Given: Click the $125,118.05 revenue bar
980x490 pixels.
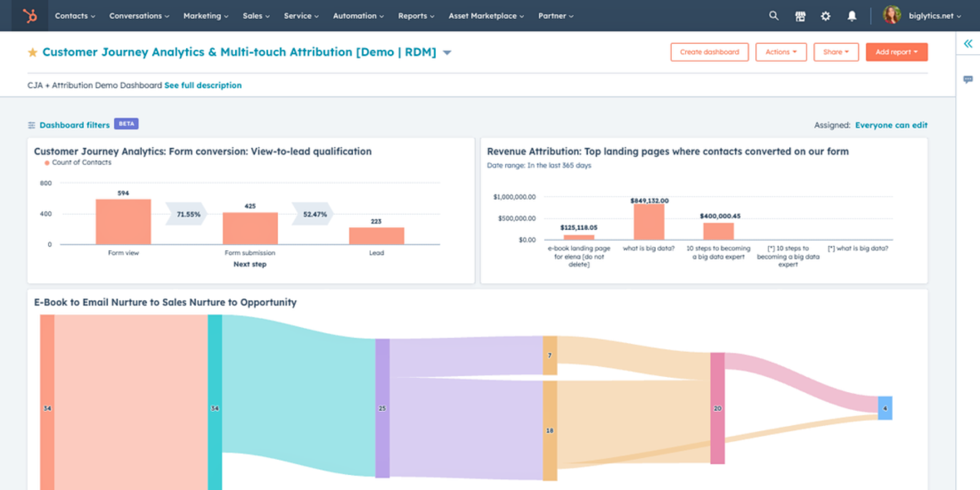Looking at the screenshot, I should 579,237.
